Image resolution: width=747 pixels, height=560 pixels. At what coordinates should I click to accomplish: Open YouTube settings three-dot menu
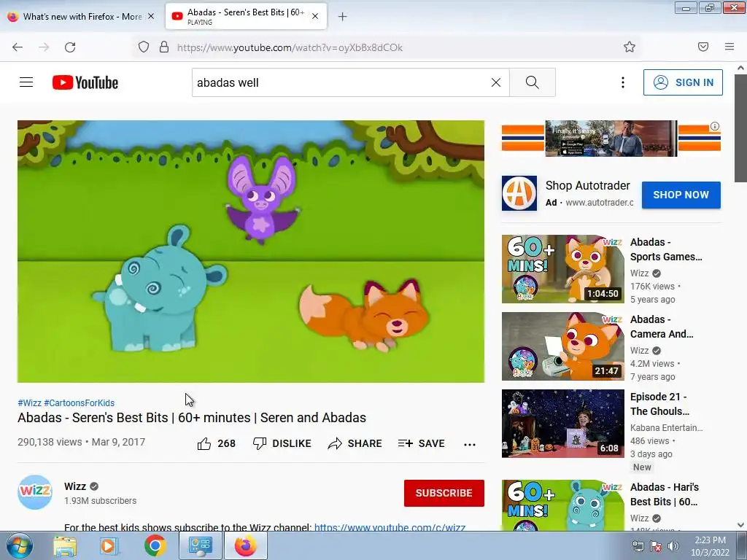623,82
